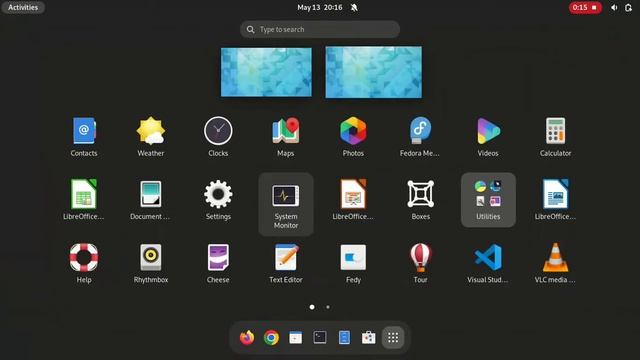Launch the Weather app

point(151,137)
